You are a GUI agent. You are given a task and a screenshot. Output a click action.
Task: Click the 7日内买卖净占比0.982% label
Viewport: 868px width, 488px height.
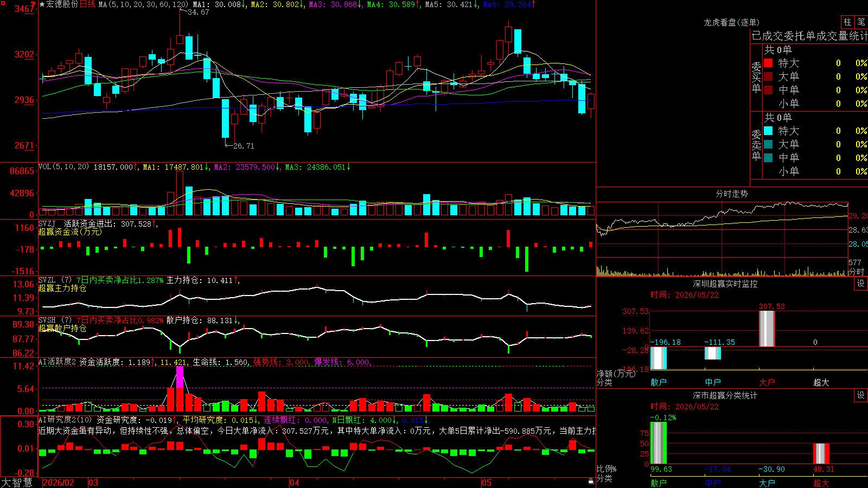tap(120, 320)
